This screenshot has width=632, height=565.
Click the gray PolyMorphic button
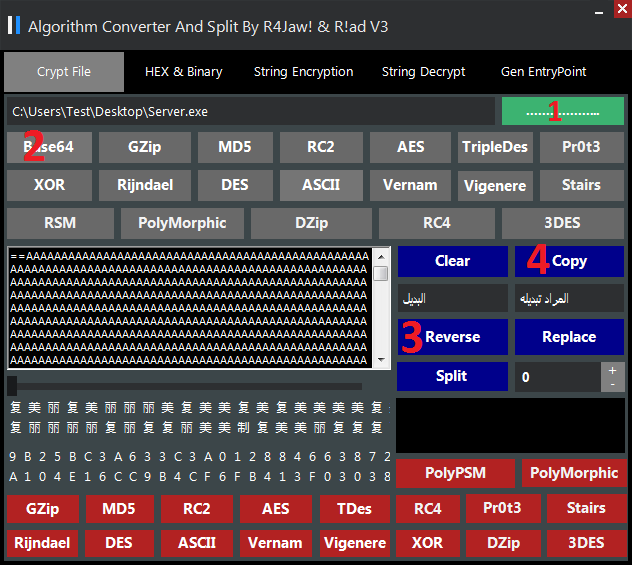(x=183, y=222)
